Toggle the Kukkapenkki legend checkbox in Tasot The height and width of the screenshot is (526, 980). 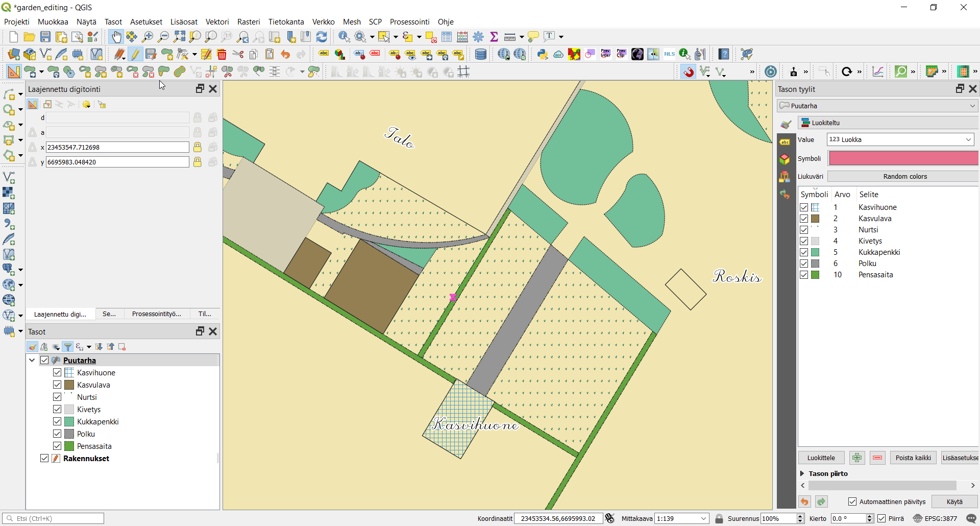[57, 421]
